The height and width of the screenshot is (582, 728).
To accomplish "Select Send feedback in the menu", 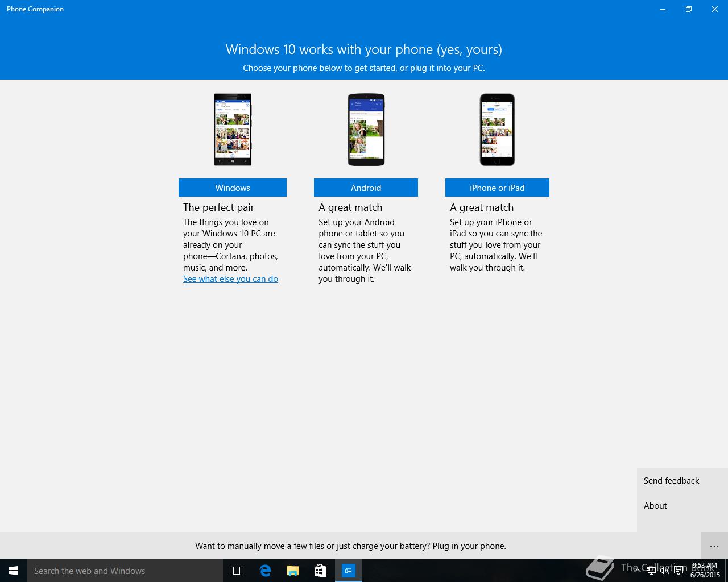I will 682,481.
